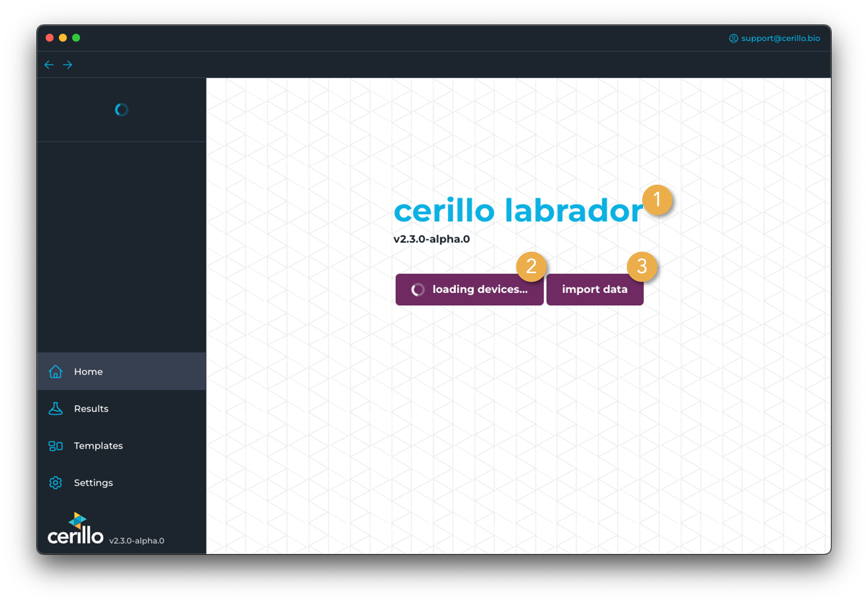
Task: Click the loading devices... button
Action: point(470,289)
